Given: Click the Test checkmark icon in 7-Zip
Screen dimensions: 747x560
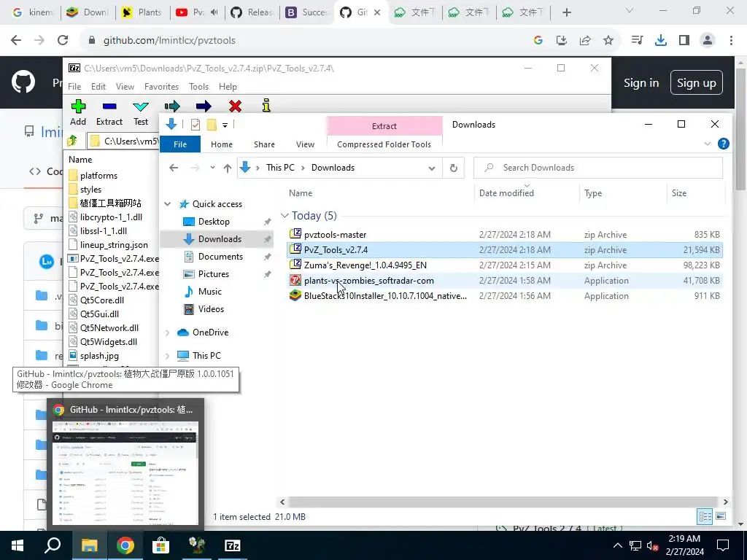Looking at the screenshot, I should 141,106.
